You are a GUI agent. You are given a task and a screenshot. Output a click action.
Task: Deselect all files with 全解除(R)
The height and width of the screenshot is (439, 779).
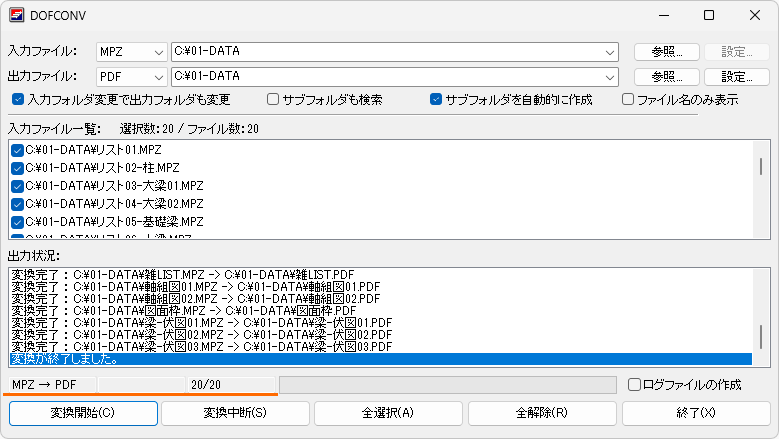click(542, 413)
